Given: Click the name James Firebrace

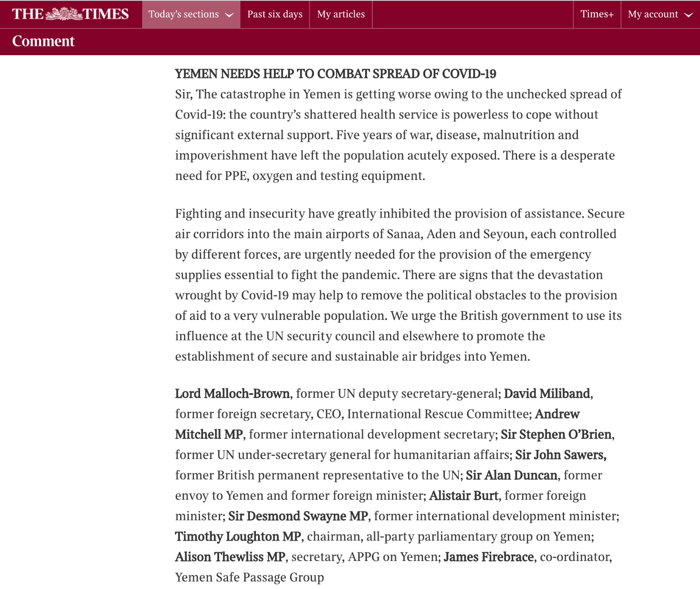Looking at the screenshot, I should tap(489, 557).
